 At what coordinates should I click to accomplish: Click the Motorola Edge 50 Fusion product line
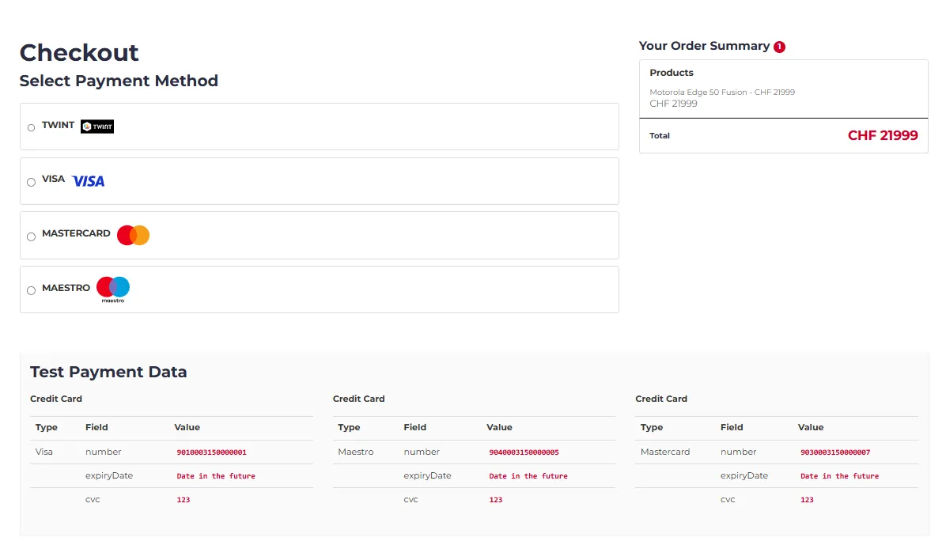coord(721,93)
